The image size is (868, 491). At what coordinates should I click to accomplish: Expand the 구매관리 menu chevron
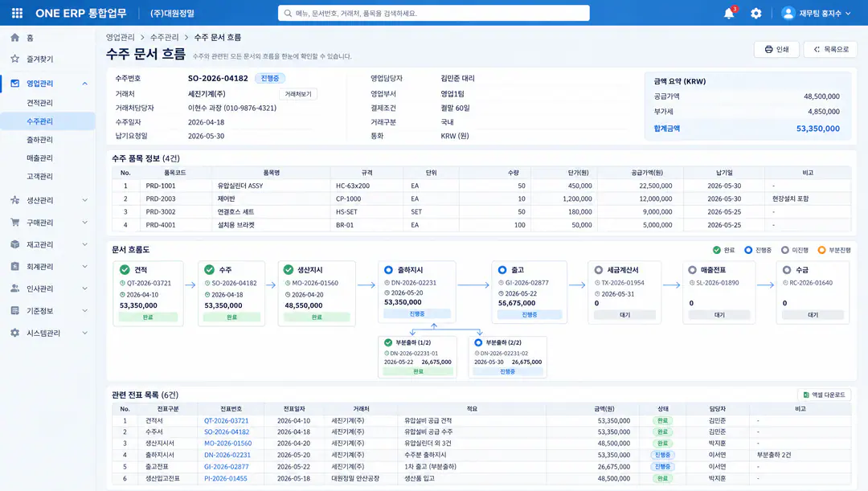[84, 223]
